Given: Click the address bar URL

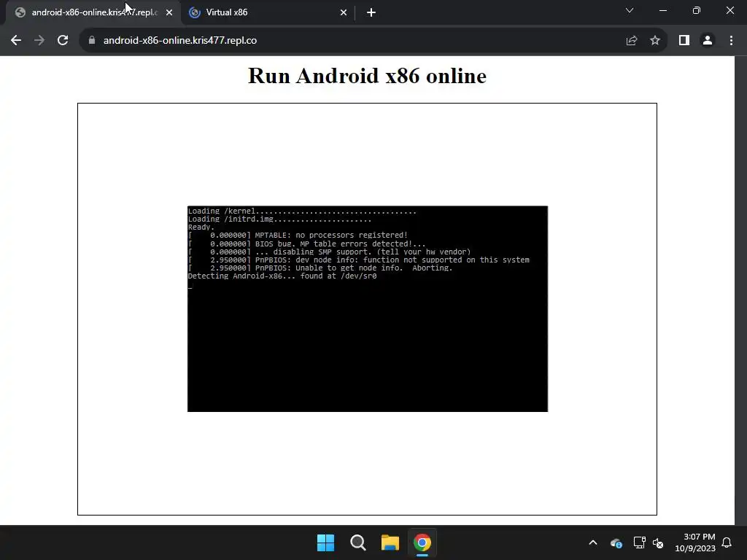Looking at the screenshot, I should [x=180, y=41].
